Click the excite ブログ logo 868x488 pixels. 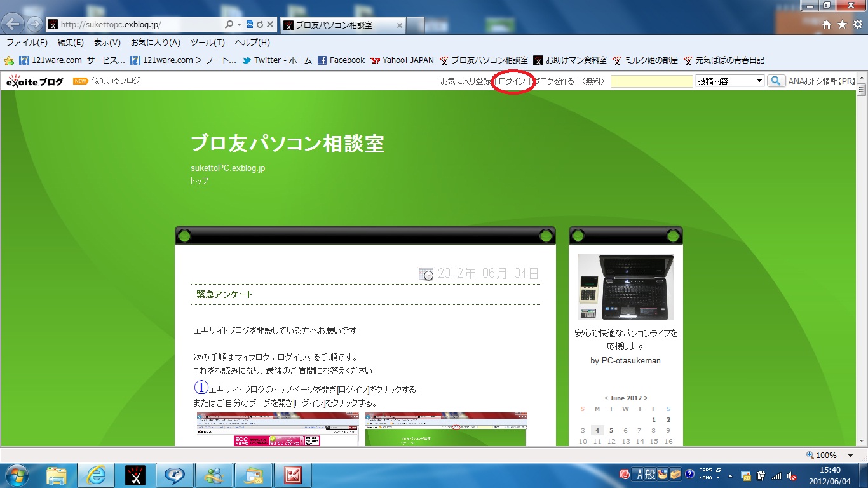click(x=35, y=81)
